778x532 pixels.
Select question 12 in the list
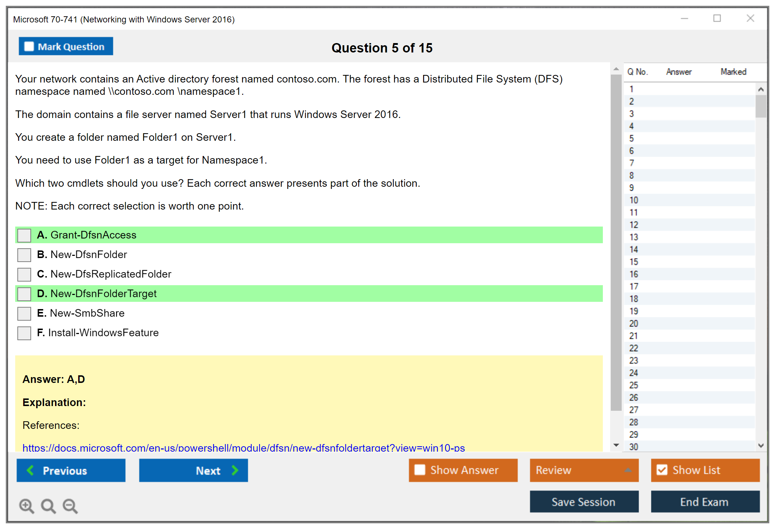pyautogui.click(x=634, y=225)
